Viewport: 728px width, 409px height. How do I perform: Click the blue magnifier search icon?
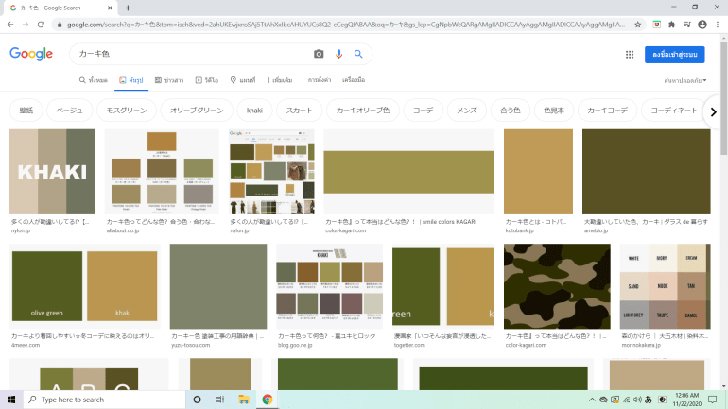[358, 54]
